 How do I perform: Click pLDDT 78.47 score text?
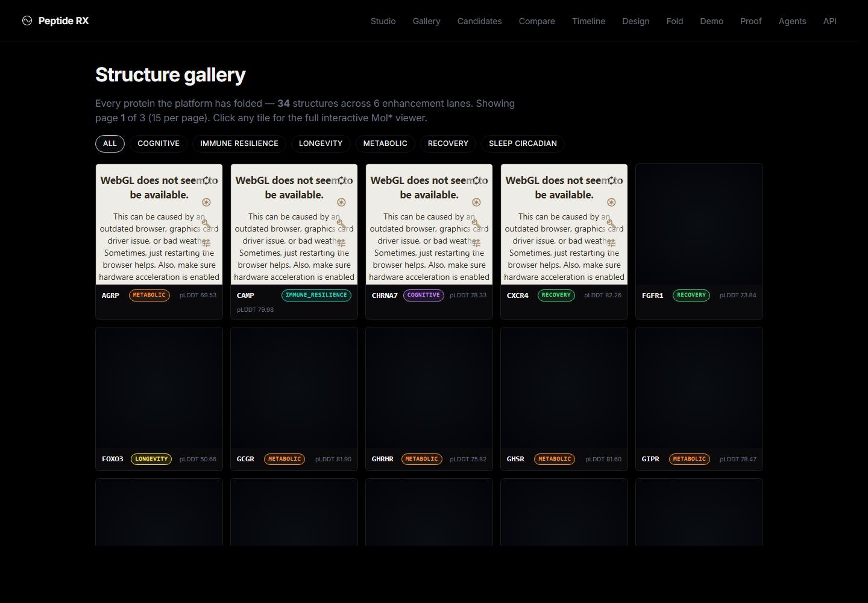tap(738, 459)
